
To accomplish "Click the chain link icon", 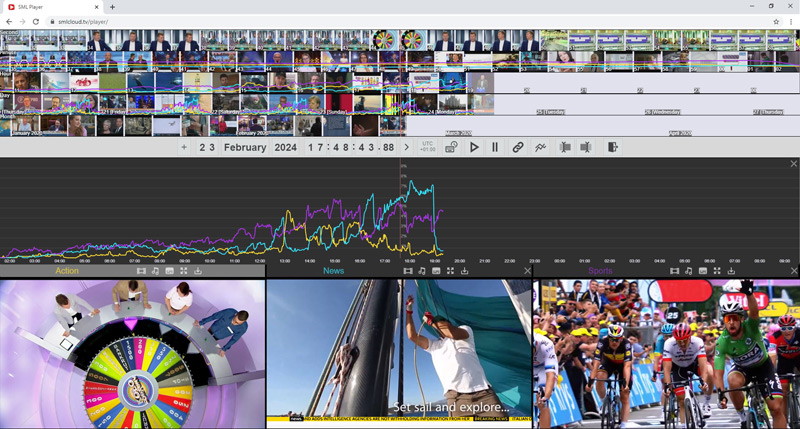I will point(518,147).
